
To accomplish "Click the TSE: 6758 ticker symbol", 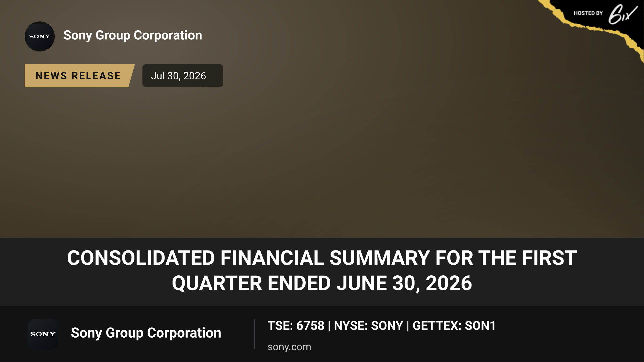I will click(296, 326).
